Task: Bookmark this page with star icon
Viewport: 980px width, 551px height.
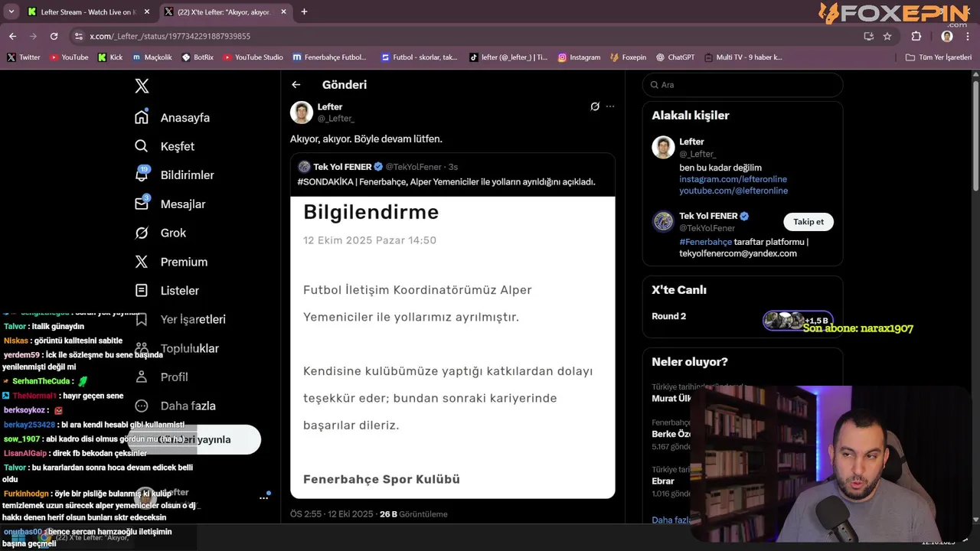Action: pyautogui.click(x=887, y=36)
